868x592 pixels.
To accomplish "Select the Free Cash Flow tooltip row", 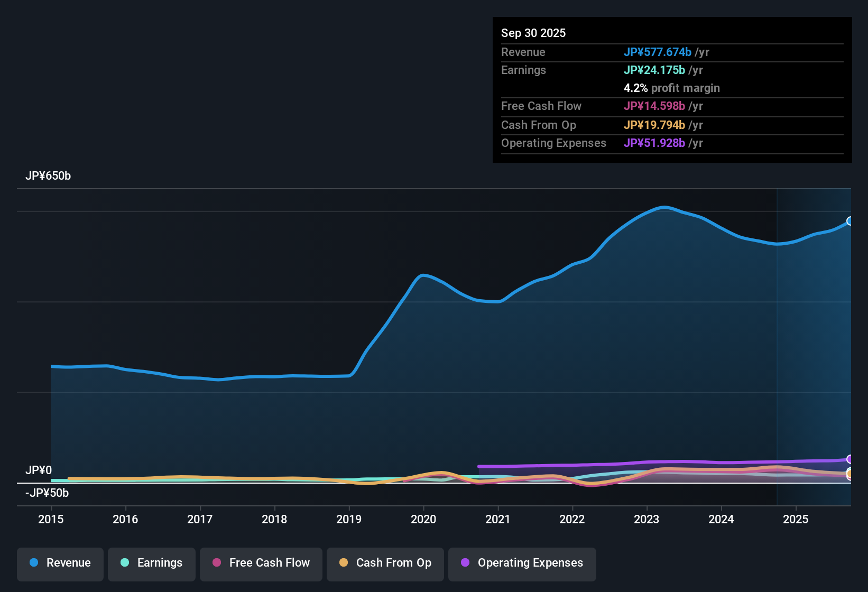I will [x=671, y=106].
